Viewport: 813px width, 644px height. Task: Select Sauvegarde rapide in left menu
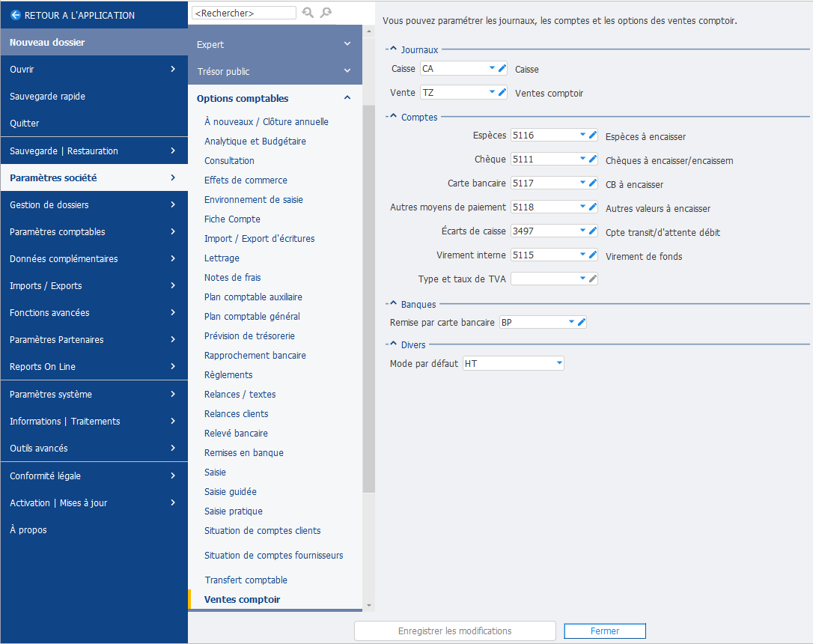click(94, 96)
